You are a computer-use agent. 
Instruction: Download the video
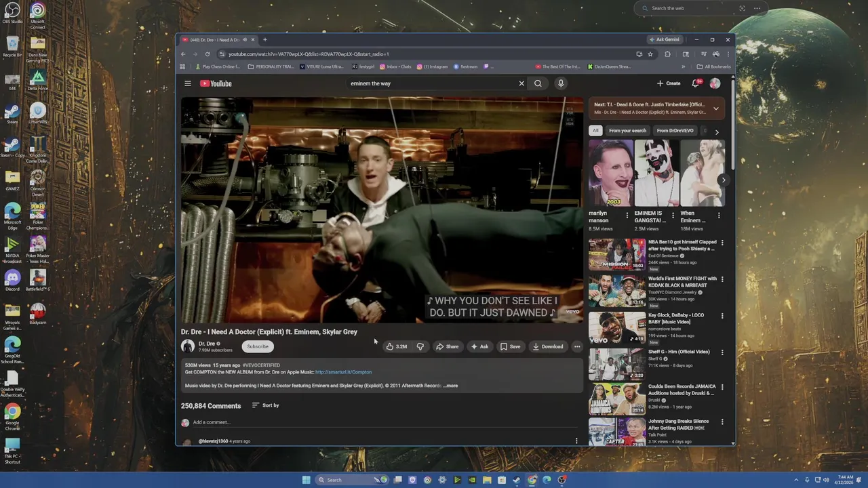pyautogui.click(x=548, y=346)
